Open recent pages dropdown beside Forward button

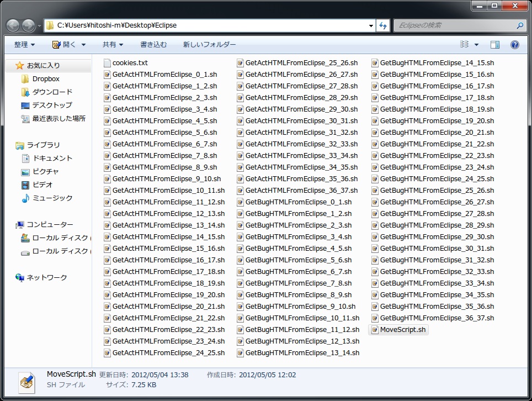(39, 26)
